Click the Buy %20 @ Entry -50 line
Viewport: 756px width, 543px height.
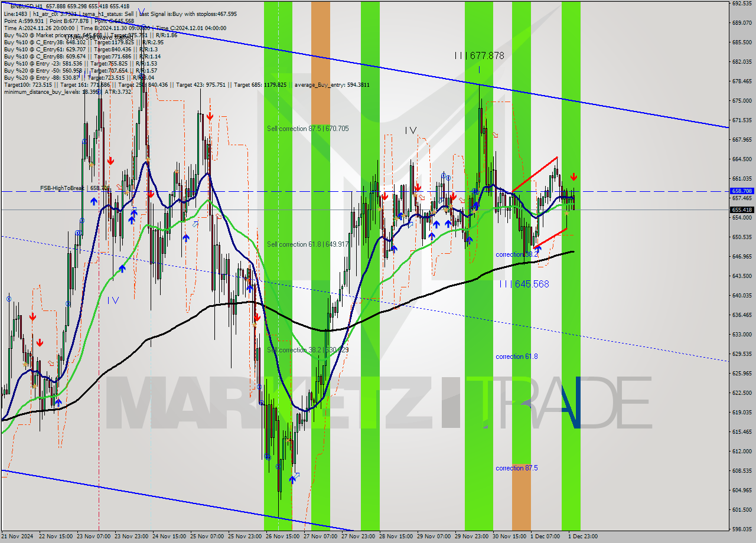[80, 71]
